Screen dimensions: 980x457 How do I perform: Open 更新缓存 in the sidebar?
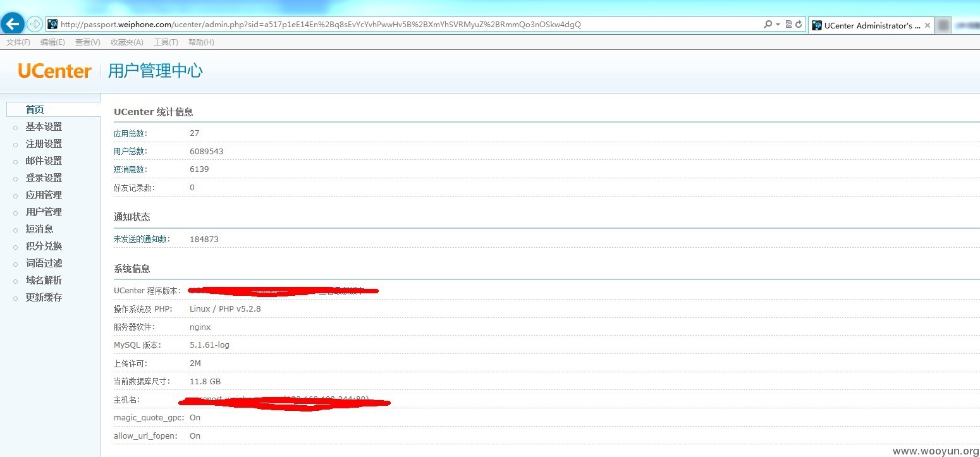(x=44, y=297)
